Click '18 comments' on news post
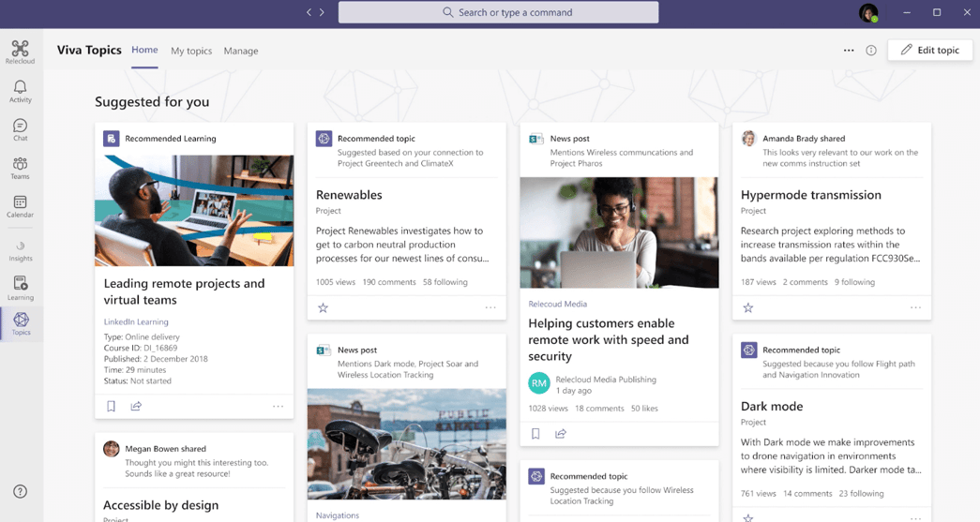The height and width of the screenshot is (522, 980). [x=599, y=409]
